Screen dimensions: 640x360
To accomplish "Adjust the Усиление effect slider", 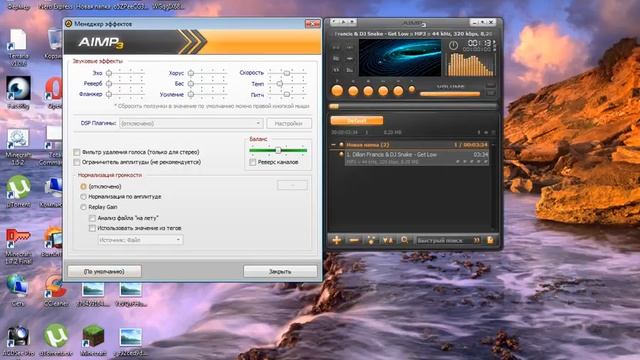I will 207,94.
